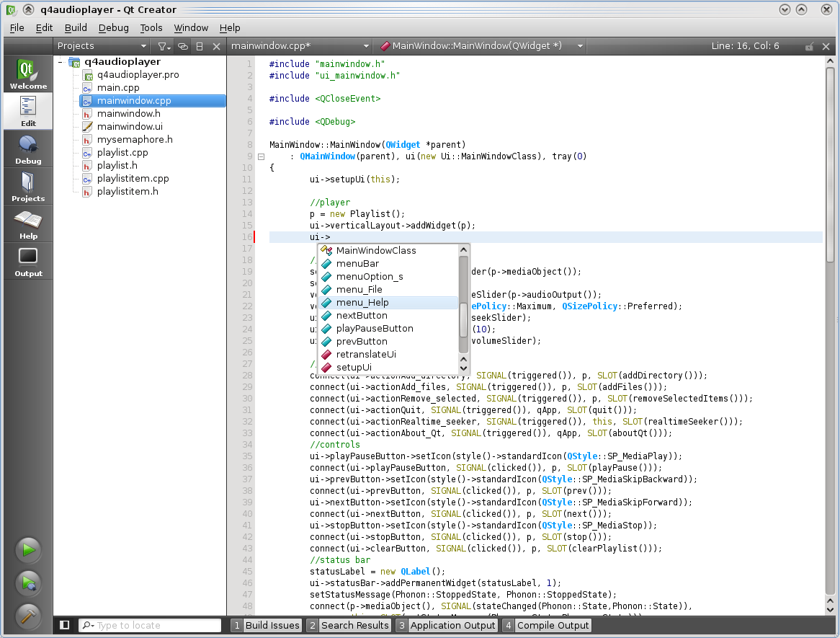Split the Projects side panel
The image size is (840, 638).
click(x=200, y=47)
